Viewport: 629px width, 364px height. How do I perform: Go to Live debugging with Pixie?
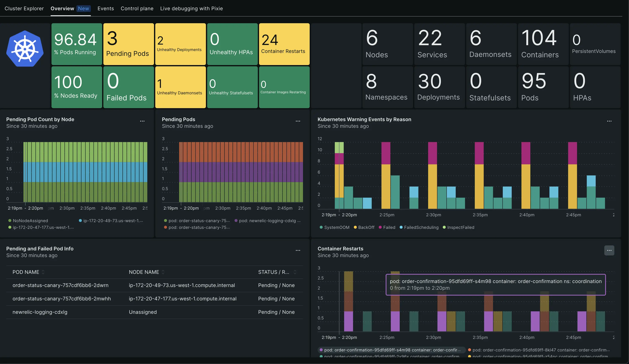click(x=191, y=8)
